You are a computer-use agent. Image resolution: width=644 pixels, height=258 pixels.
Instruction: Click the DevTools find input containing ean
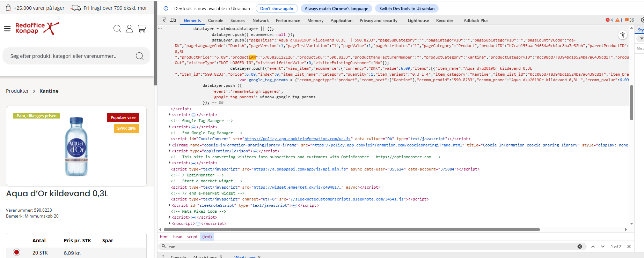coord(372,246)
